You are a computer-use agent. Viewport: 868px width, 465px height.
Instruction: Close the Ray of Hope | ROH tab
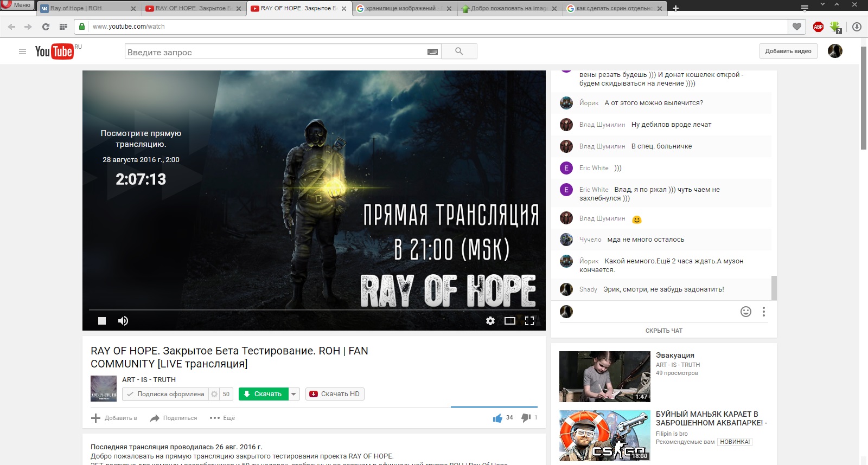(133, 9)
